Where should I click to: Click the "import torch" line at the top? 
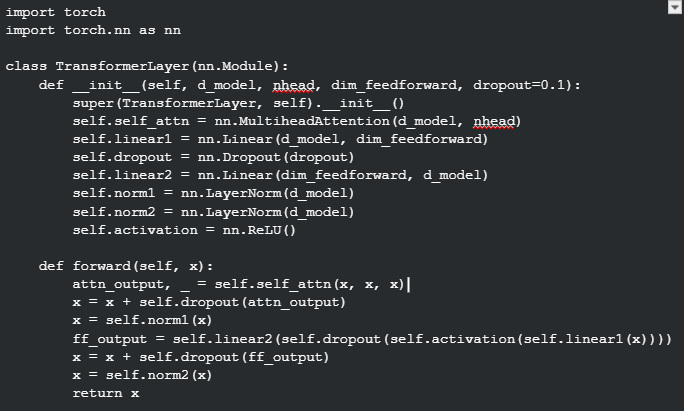coord(55,12)
